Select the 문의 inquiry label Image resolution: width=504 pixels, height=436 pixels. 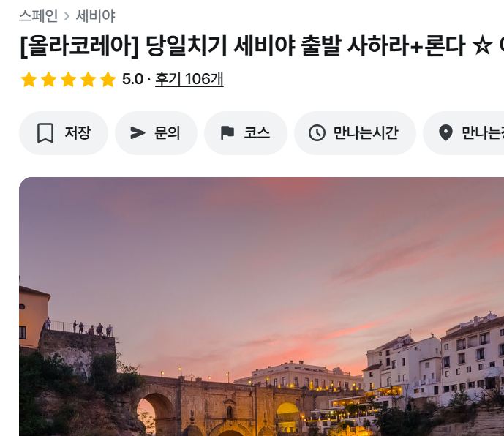coord(167,133)
